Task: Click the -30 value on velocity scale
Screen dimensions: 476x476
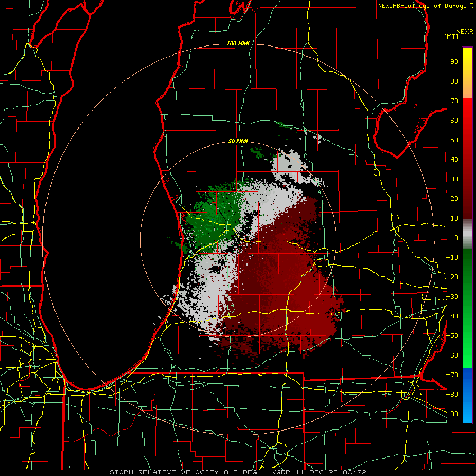Action: coord(452,297)
